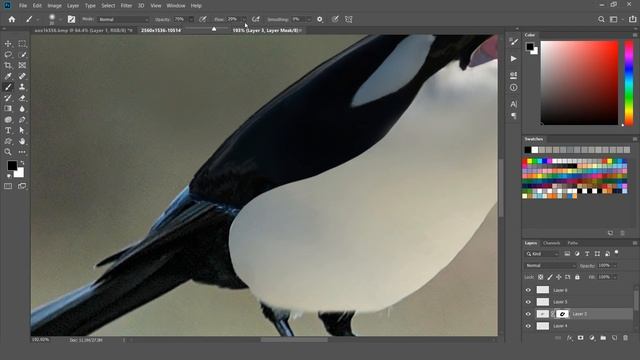Hide Layer 4 visibility eye

528,326
